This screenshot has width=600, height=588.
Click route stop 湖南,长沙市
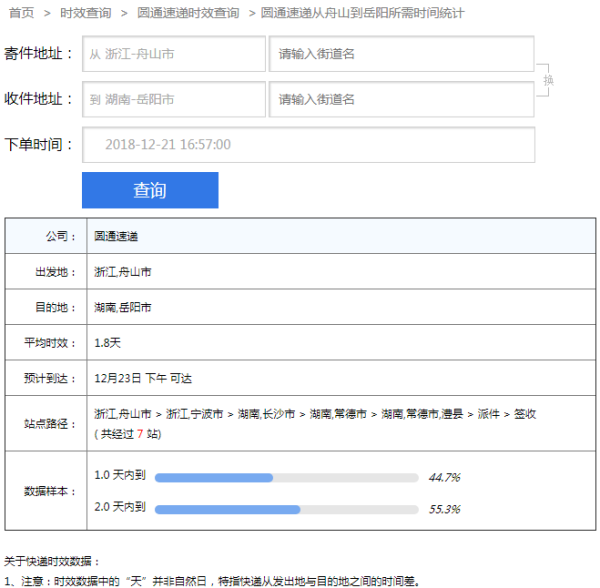tap(266, 414)
